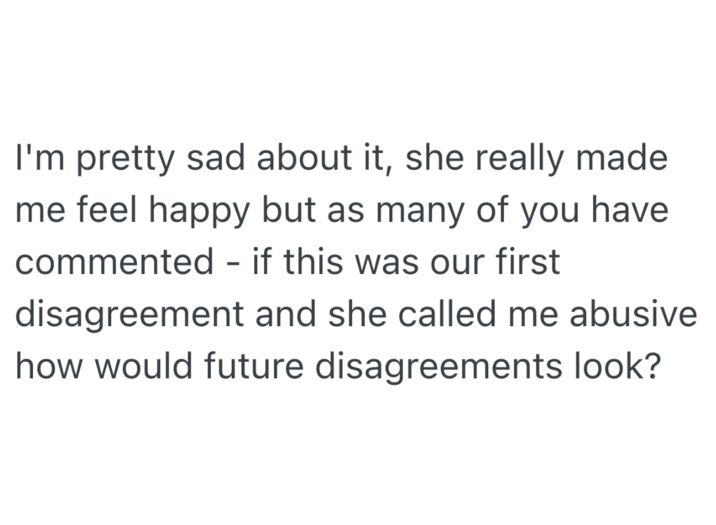Image resolution: width=716 pixels, height=525 pixels.
Task: Click on the word "commented"
Action: pyautogui.click(x=108, y=264)
